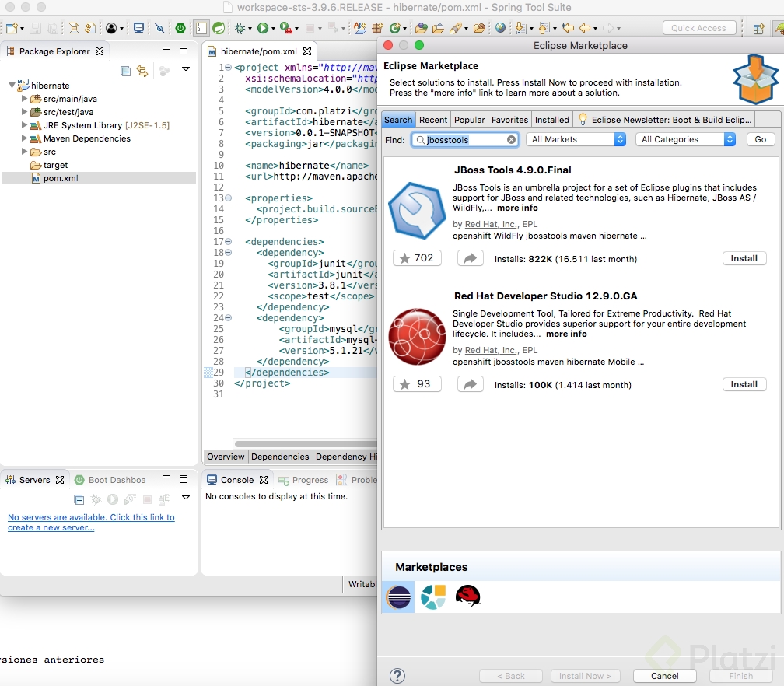The width and height of the screenshot is (784, 686).
Task: Click the Debug bug icon in toolbar
Action: click(x=240, y=28)
